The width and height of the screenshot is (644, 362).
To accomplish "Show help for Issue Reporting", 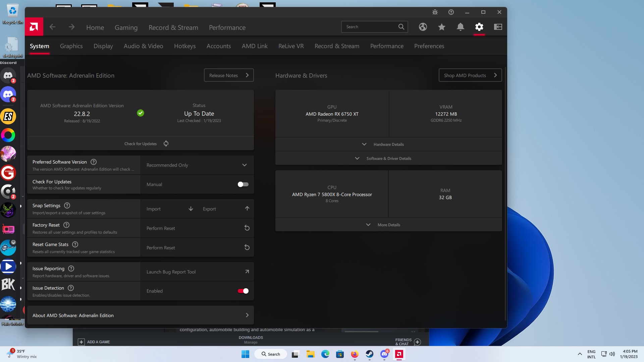I will (x=71, y=268).
